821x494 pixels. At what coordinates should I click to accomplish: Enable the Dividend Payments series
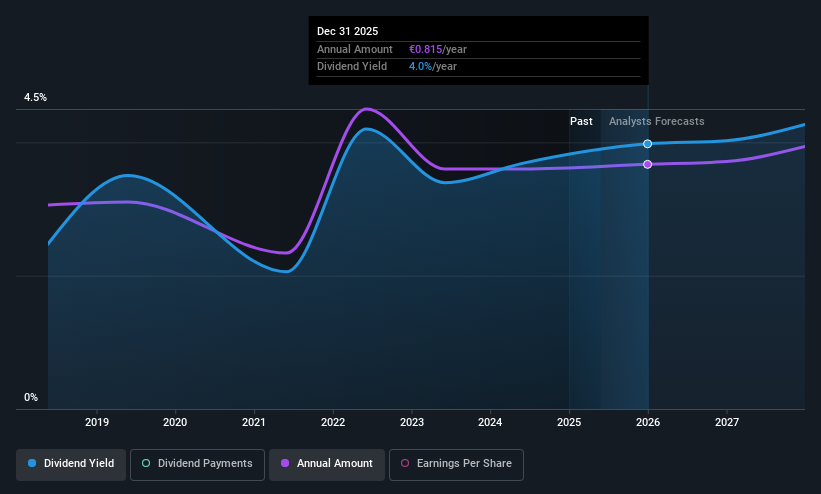pyautogui.click(x=197, y=464)
